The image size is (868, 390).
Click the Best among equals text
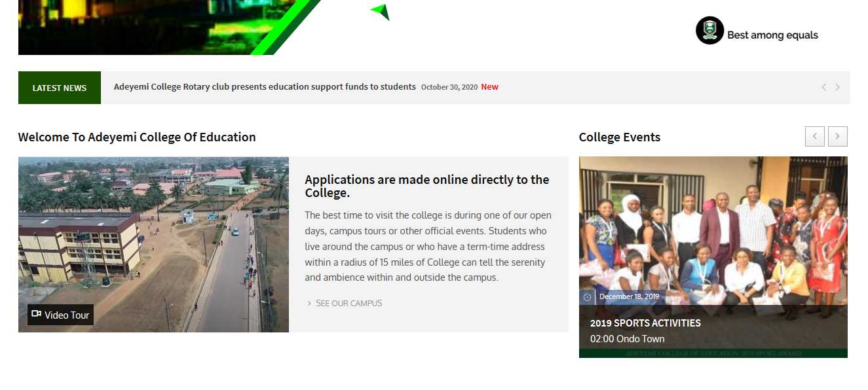(x=772, y=35)
